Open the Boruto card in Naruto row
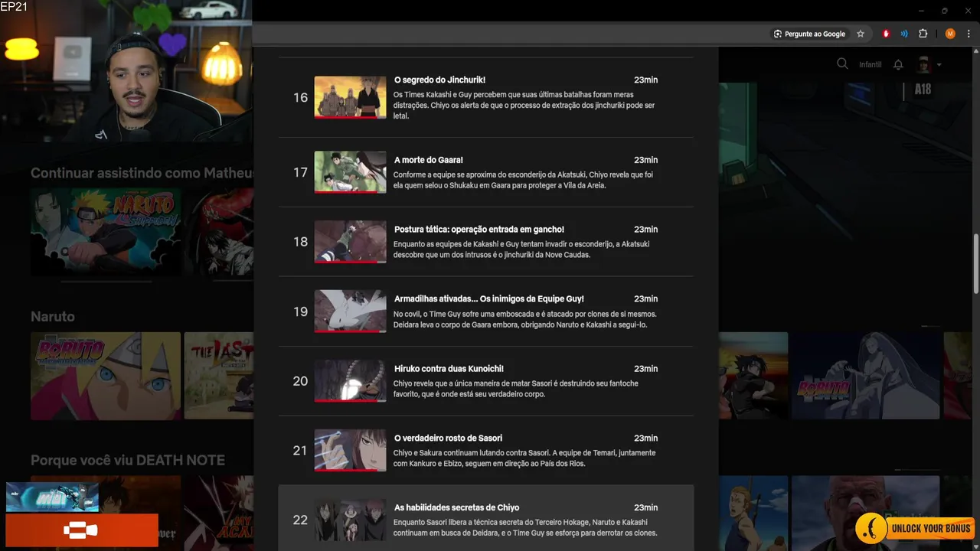The image size is (980, 551). (106, 376)
